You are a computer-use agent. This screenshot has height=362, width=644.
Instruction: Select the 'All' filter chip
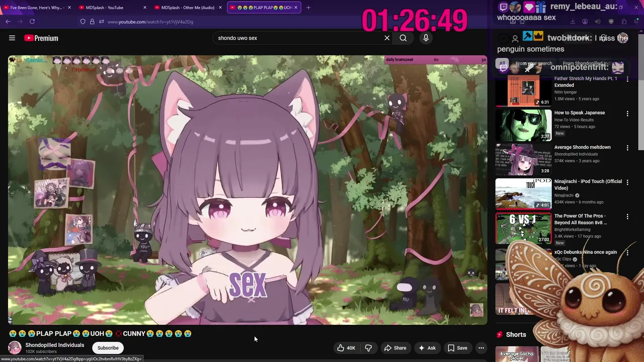(x=502, y=64)
